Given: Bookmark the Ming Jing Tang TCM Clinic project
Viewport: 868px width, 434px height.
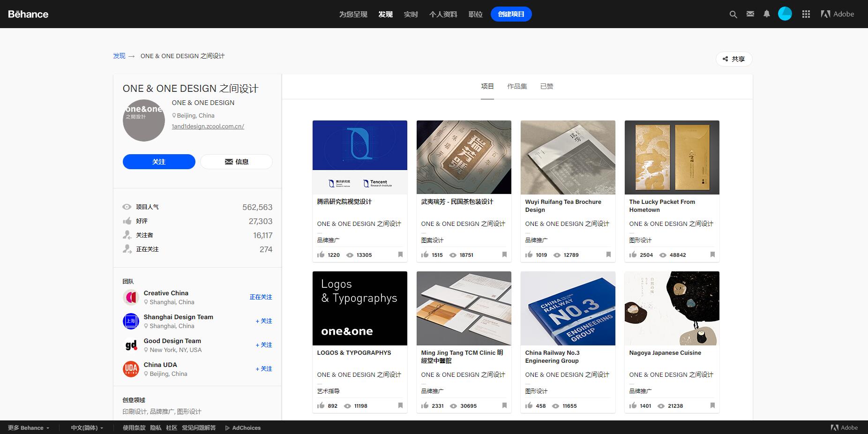Looking at the screenshot, I should pyautogui.click(x=504, y=405).
